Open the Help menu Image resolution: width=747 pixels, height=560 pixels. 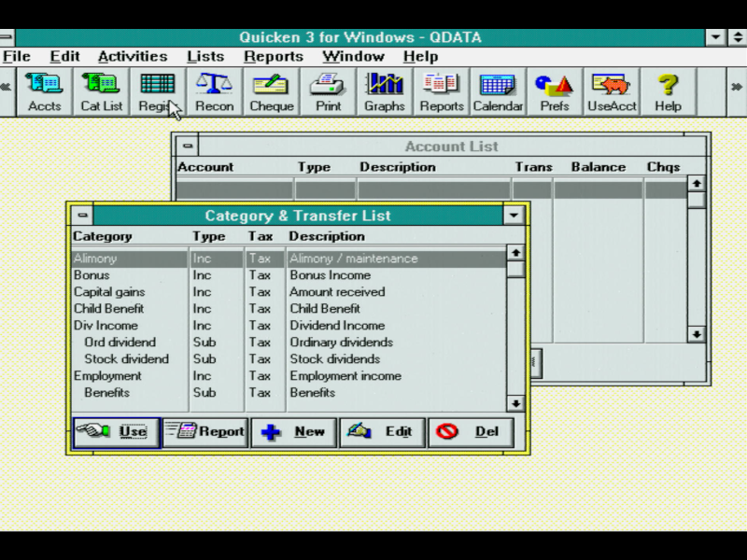point(421,56)
